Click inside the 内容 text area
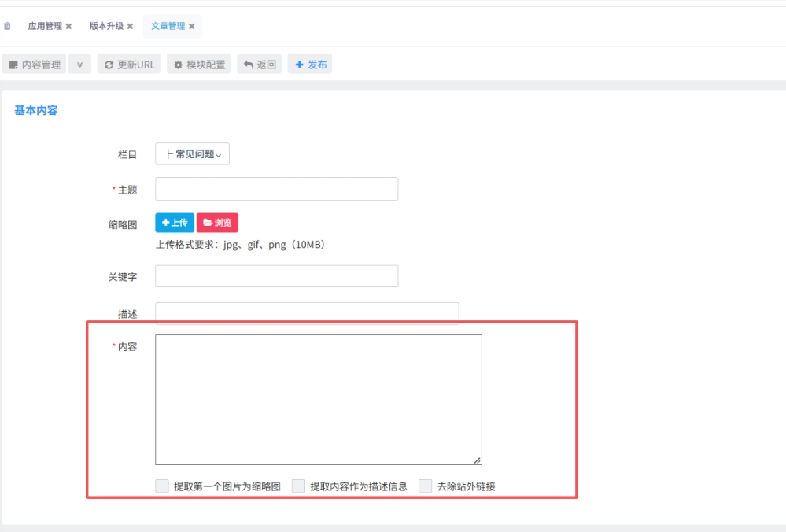The image size is (786, 532). click(x=319, y=400)
